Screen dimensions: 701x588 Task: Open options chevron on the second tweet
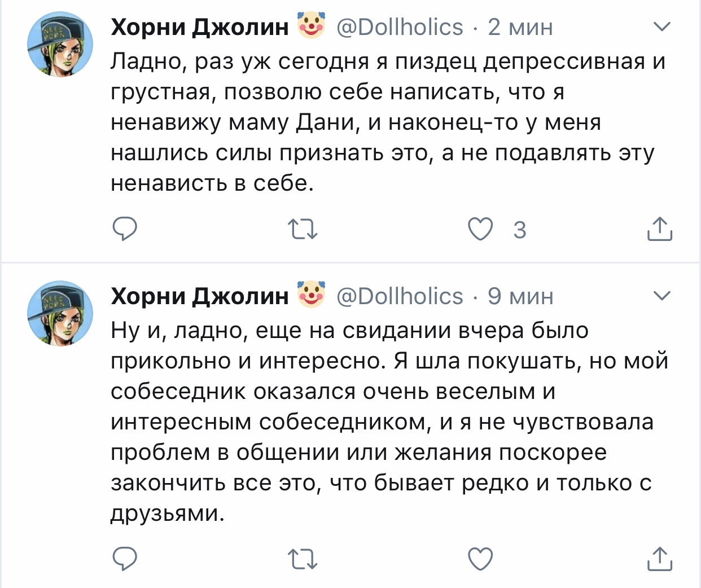[x=661, y=296]
